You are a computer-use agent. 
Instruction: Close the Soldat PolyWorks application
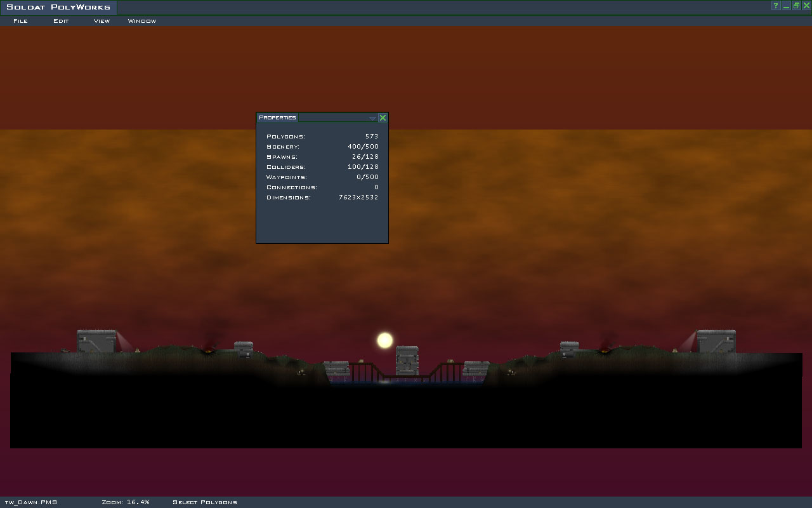click(806, 6)
